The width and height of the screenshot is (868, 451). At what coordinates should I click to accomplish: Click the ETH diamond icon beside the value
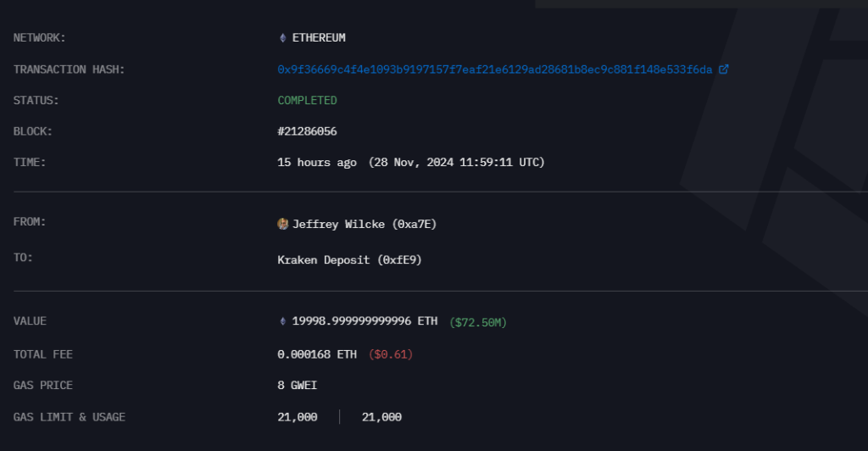283,322
